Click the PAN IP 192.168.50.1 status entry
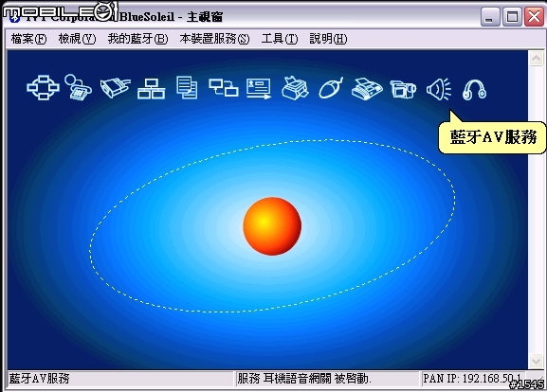The height and width of the screenshot is (392, 547). click(x=472, y=379)
